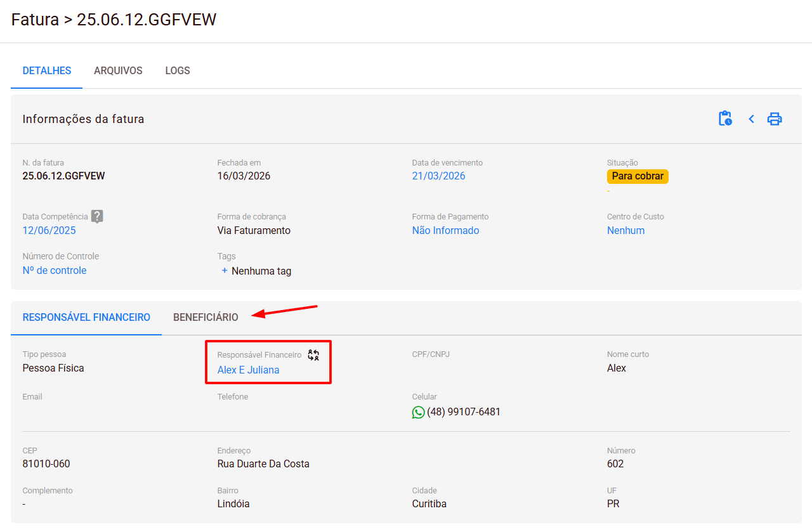Select the Responsável Financeiro tab
Image resolution: width=812 pixels, height=532 pixels.
[86, 317]
